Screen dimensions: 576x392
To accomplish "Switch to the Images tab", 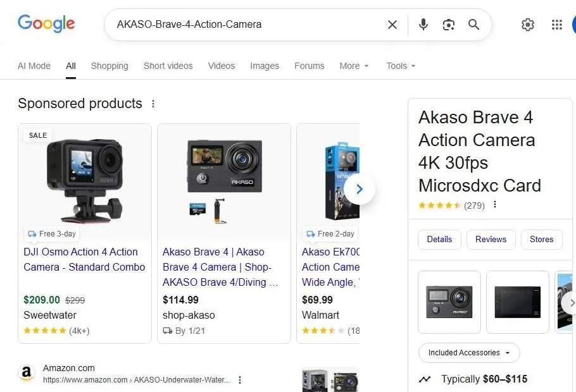I will [x=265, y=66].
